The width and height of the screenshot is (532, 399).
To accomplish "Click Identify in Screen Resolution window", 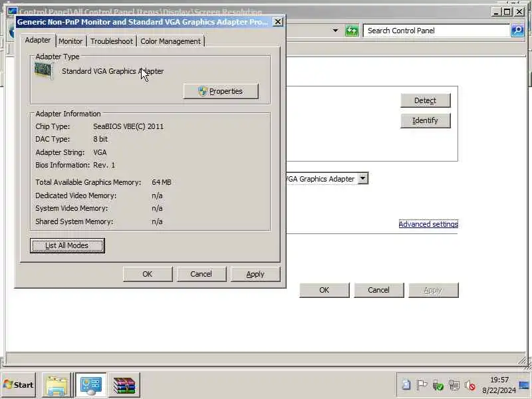I will click(x=426, y=121).
